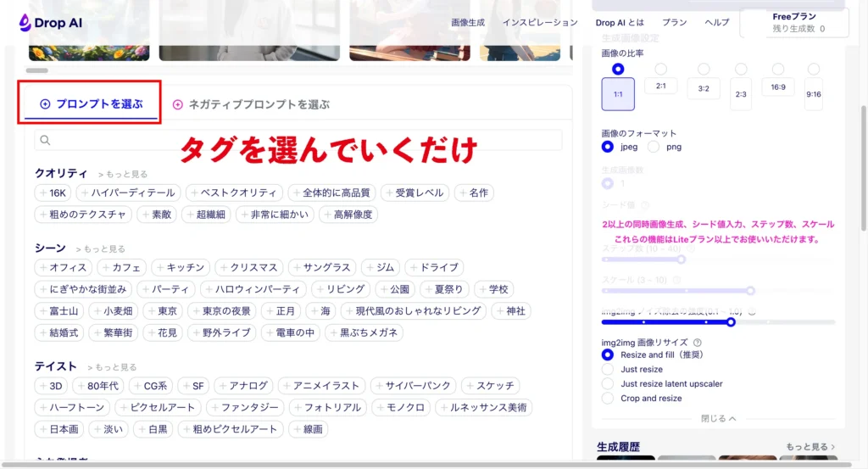Click the thumbnail carousel scrollbar

[37, 70]
